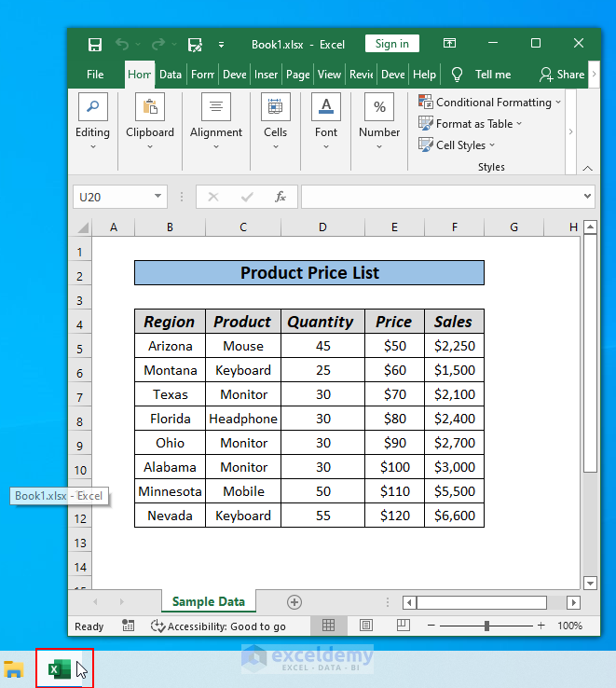Click horizontal scrollbar left arrow
This screenshot has width=616, height=688.
410,602
